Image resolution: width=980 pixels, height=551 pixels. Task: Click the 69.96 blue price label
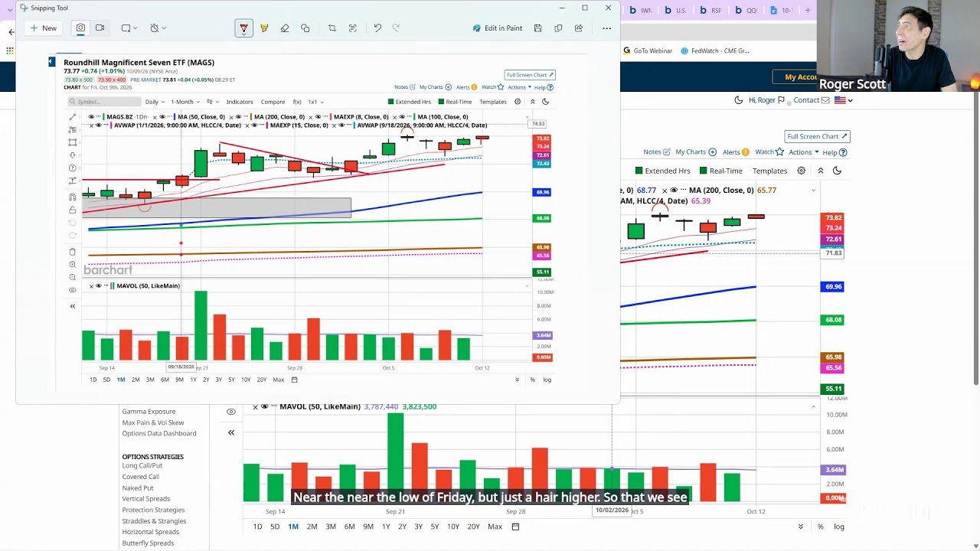834,286
